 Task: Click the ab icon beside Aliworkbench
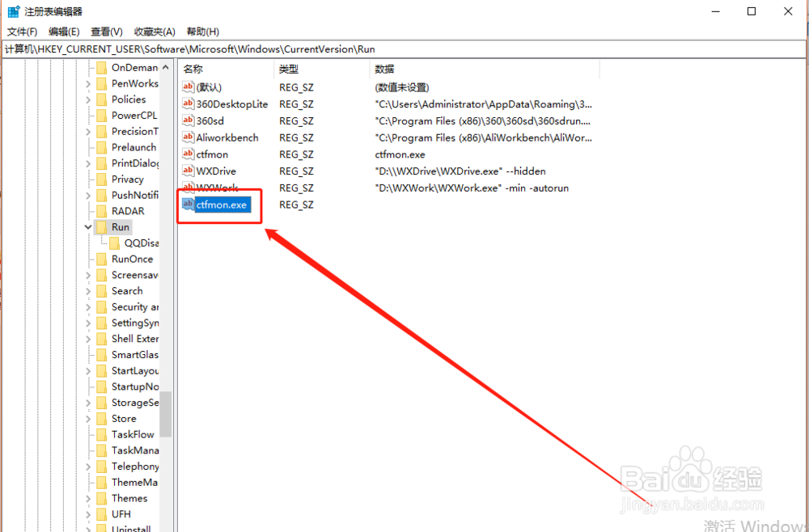pos(188,137)
